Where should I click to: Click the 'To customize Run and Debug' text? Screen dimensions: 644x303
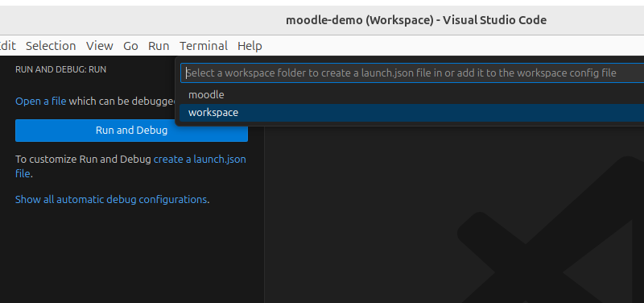click(83, 160)
